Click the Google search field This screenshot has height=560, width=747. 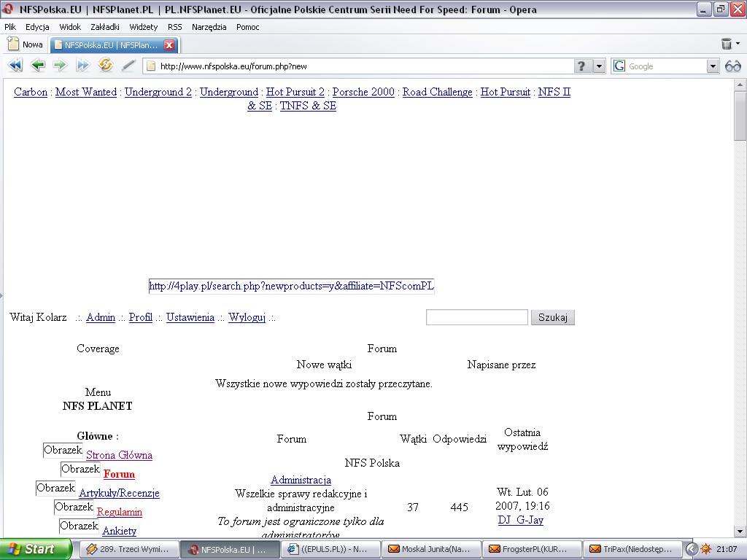(x=666, y=66)
